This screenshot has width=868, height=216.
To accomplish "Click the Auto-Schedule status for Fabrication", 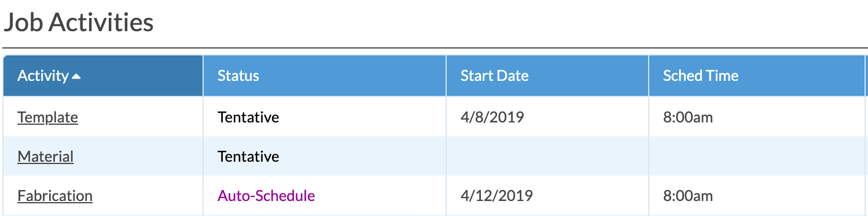I will tap(266, 196).
